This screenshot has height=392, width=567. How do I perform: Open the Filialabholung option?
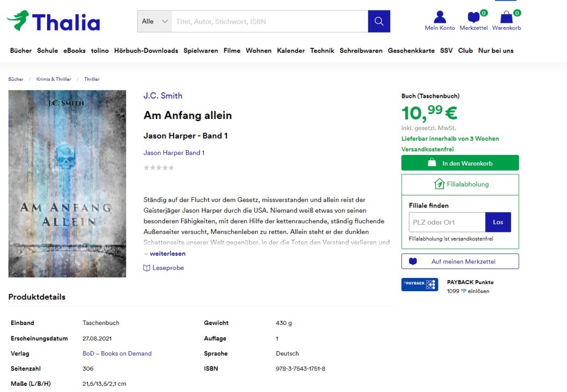[460, 184]
